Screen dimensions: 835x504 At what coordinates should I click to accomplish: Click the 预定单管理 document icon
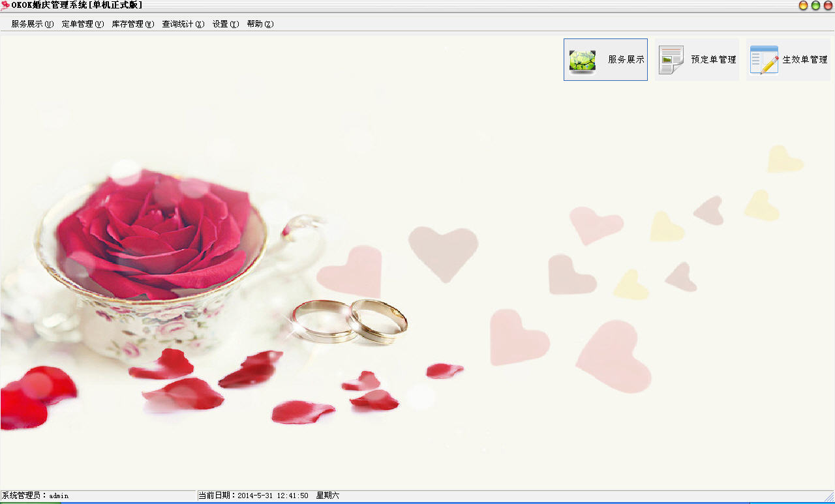[x=671, y=60]
